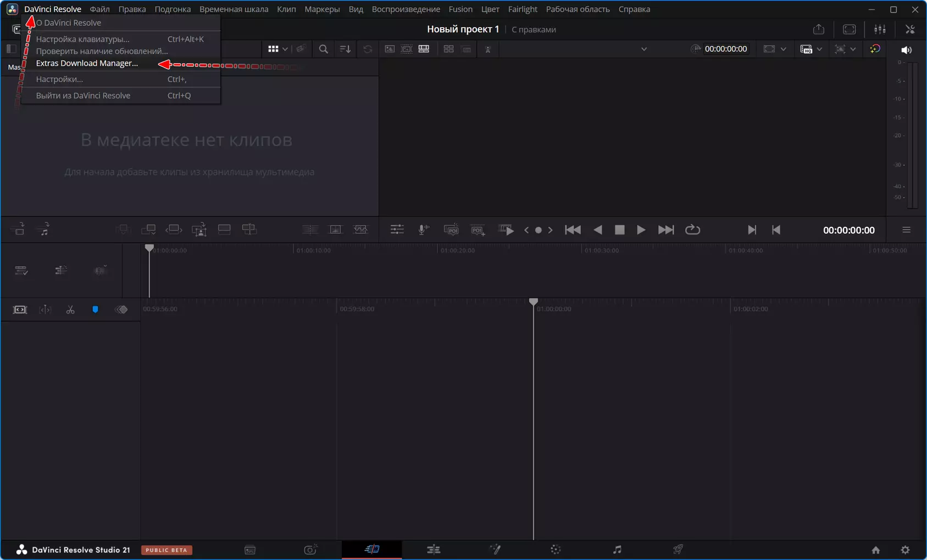Toggle the media pool panel icon at far left
The image size is (927, 560).
tap(11, 49)
